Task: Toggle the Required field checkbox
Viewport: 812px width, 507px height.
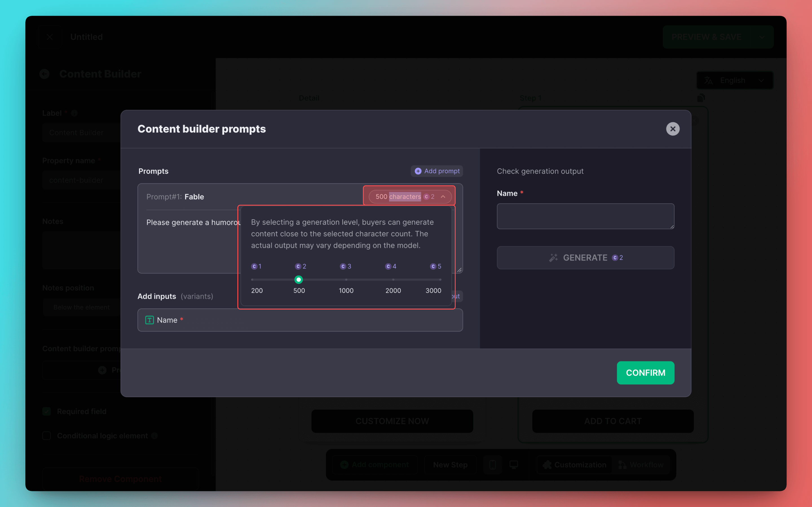Action: coord(47,412)
